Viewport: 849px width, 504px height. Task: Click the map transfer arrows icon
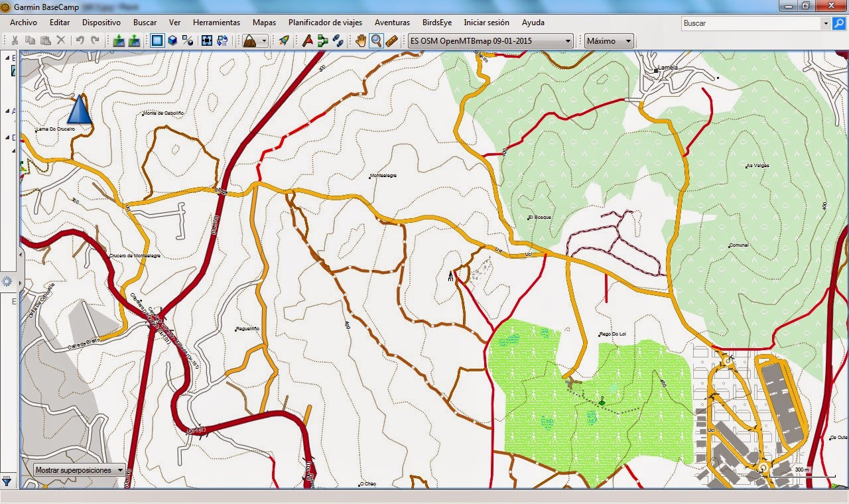click(222, 40)
